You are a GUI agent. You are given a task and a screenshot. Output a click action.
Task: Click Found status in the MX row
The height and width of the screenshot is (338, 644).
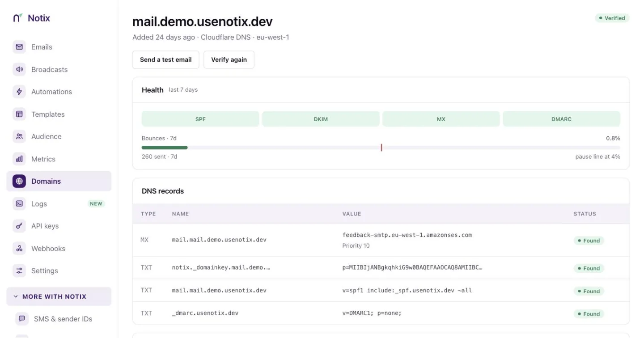tap(589, 241)
